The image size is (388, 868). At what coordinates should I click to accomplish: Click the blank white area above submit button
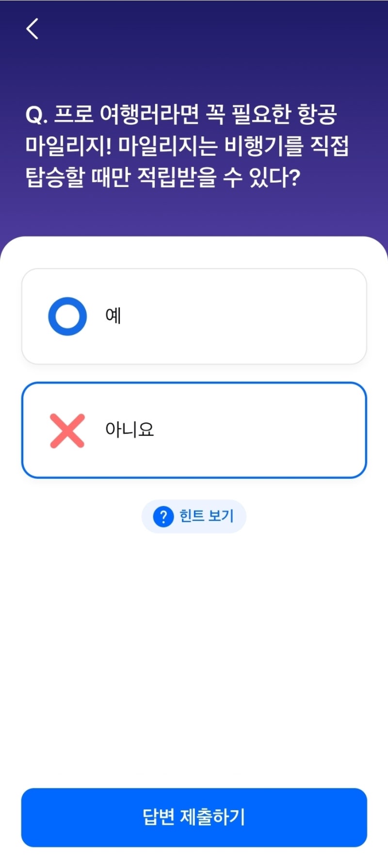point(194,660)
